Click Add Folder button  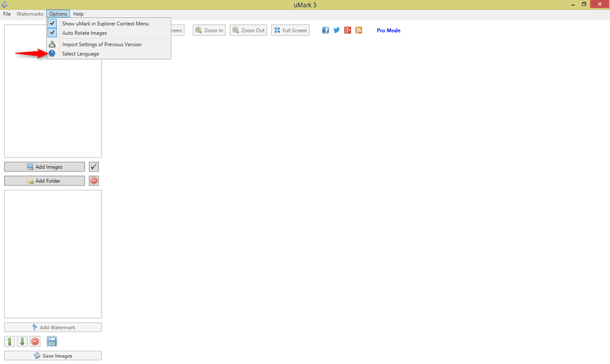pyautogui.click(x=44, y=181)
